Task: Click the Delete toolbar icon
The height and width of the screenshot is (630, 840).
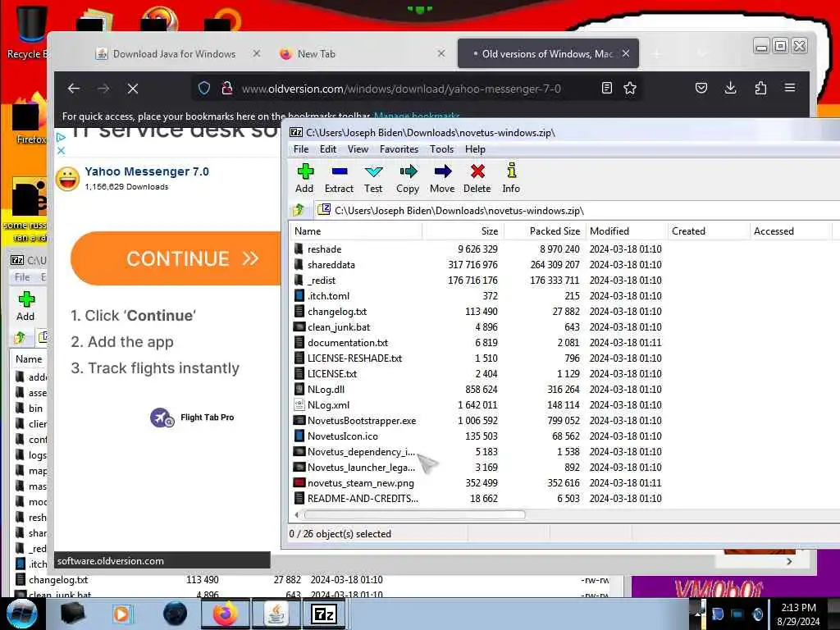Action: point(477,178)
